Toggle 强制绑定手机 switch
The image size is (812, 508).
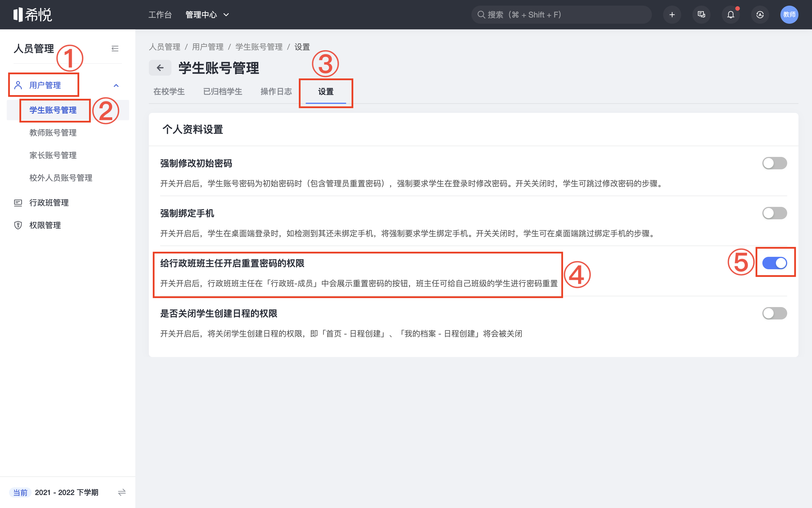pos(775,213)
